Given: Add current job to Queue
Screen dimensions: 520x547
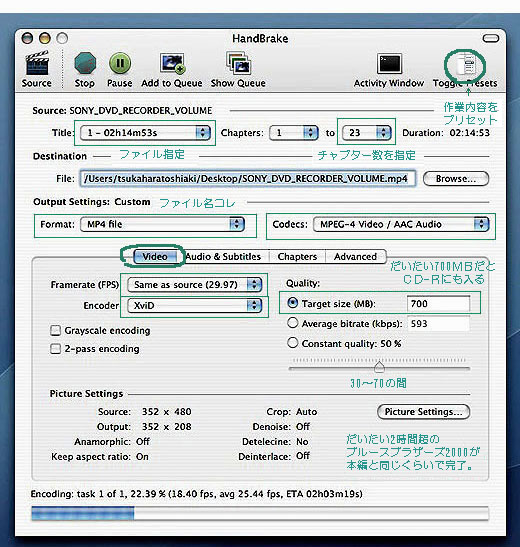Looking at the screenshot, I should click(172, 63).
